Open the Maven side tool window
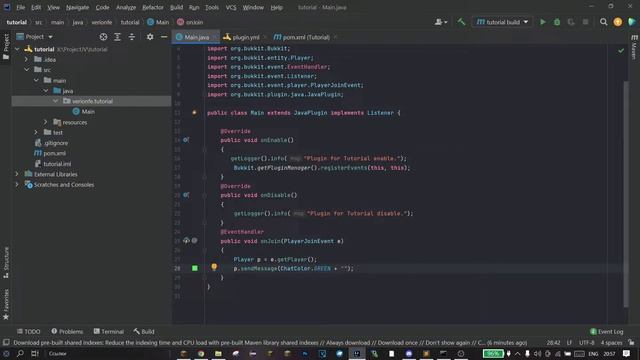640x360 pixels. point(634,47)
